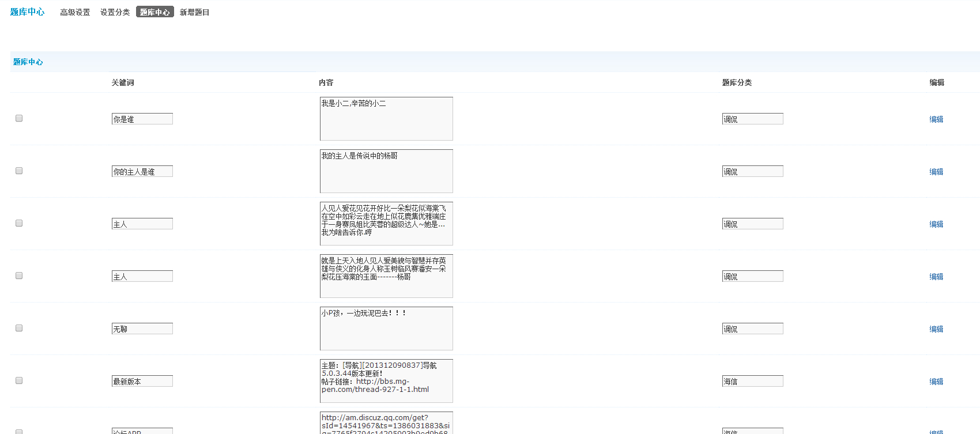Click the 题库中心 section heading bar
The width and height of the screenshot is (980, 434).
click(495, 62)
